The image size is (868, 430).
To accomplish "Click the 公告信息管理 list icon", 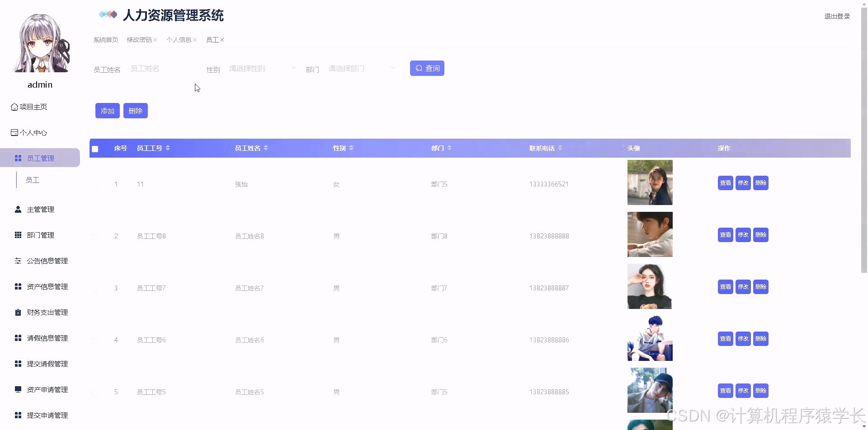I will [x=18, y=261].
